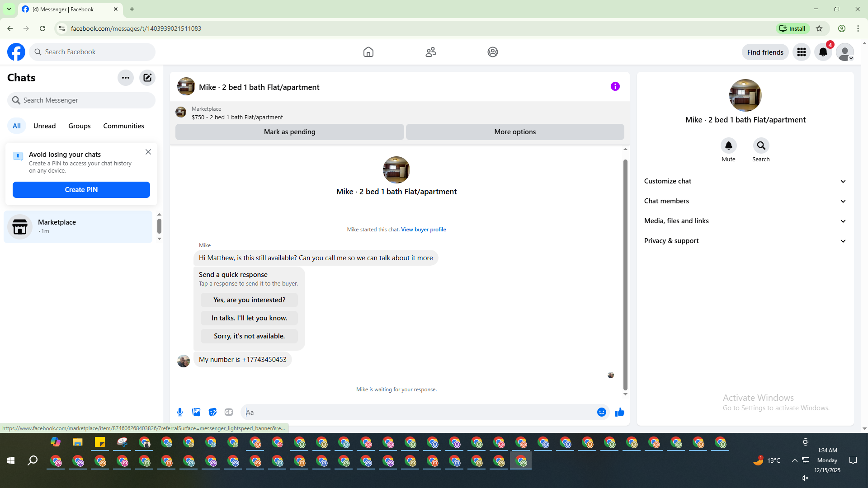Mute this conversation
This screenshot has width=868, height=488.
(x=728, y=146)
